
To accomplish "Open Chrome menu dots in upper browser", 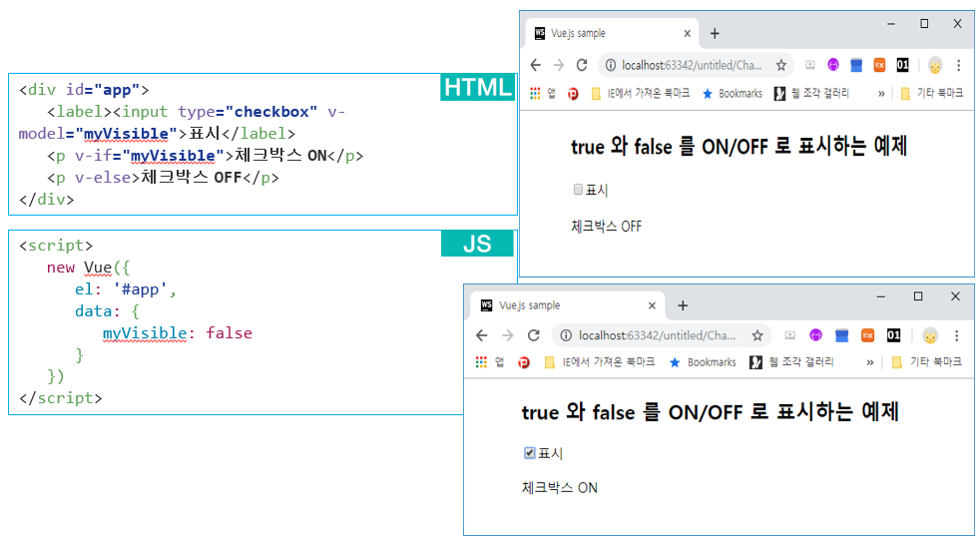I will 959,65.
